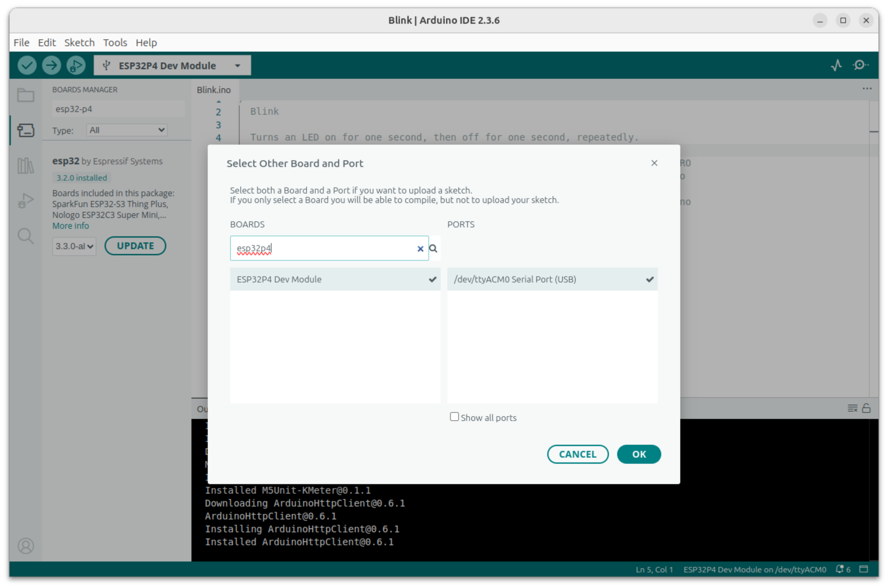Open the Tools menu
Image resolution: width=888 pixels, height=588 pixels.
pyautogui.click(x=115, y=42)
